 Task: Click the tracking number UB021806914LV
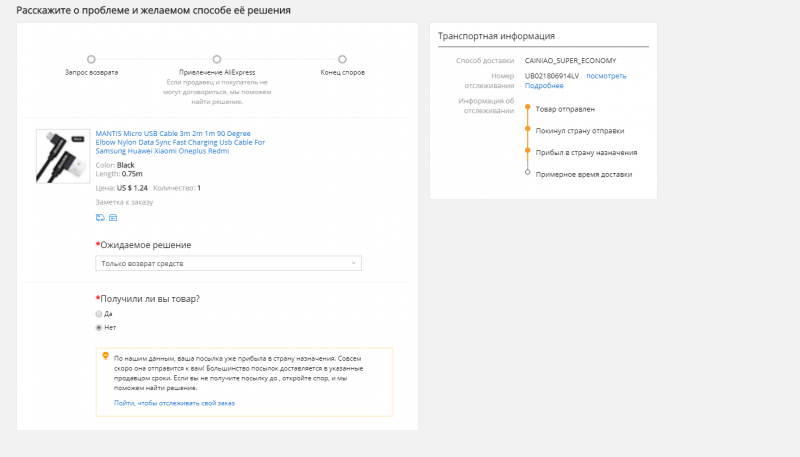coord(552,76)
